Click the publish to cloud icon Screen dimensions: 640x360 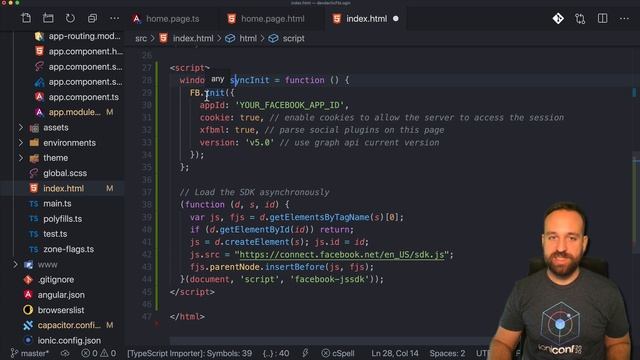click(x=64, y=353)
